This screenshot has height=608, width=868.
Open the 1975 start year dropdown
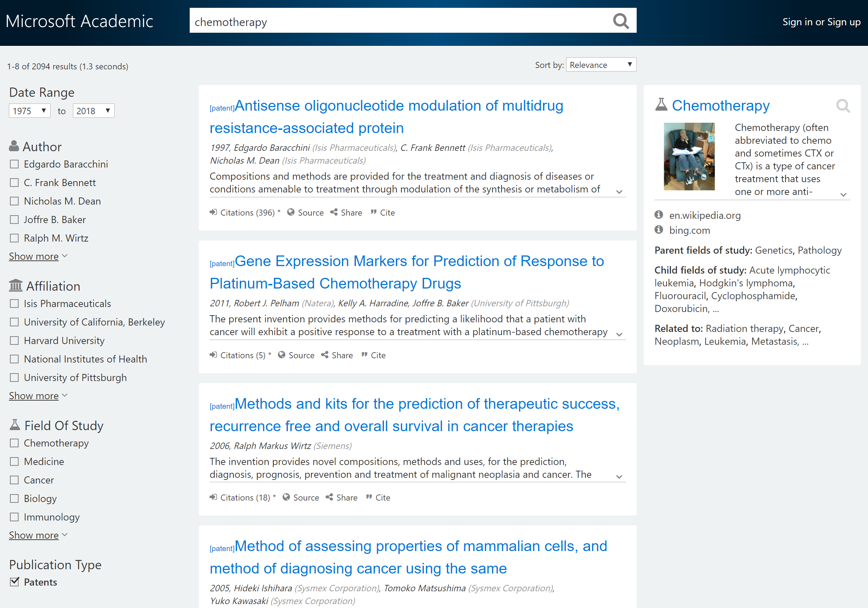click(30, 111)
